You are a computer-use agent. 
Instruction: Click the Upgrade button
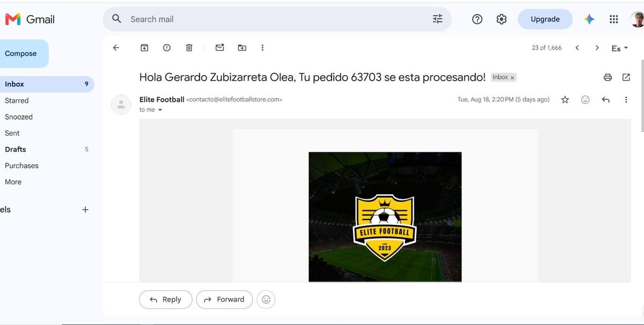point(545,19)
